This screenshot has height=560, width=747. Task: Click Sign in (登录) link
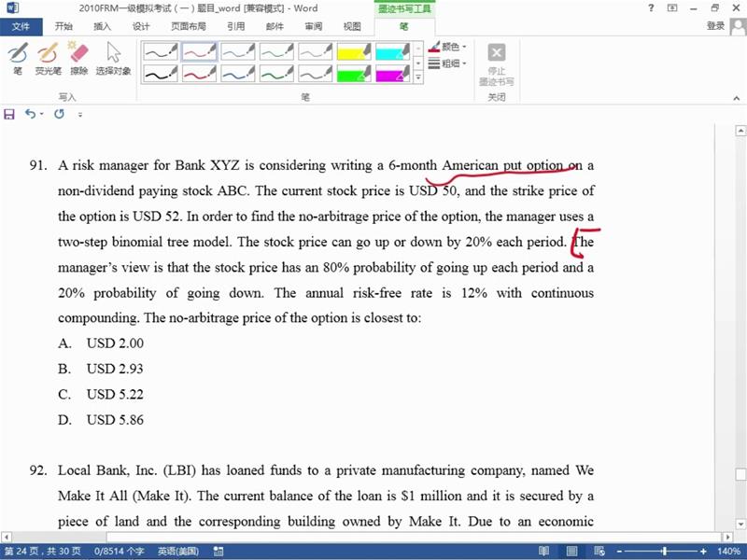tap(715, 26)
